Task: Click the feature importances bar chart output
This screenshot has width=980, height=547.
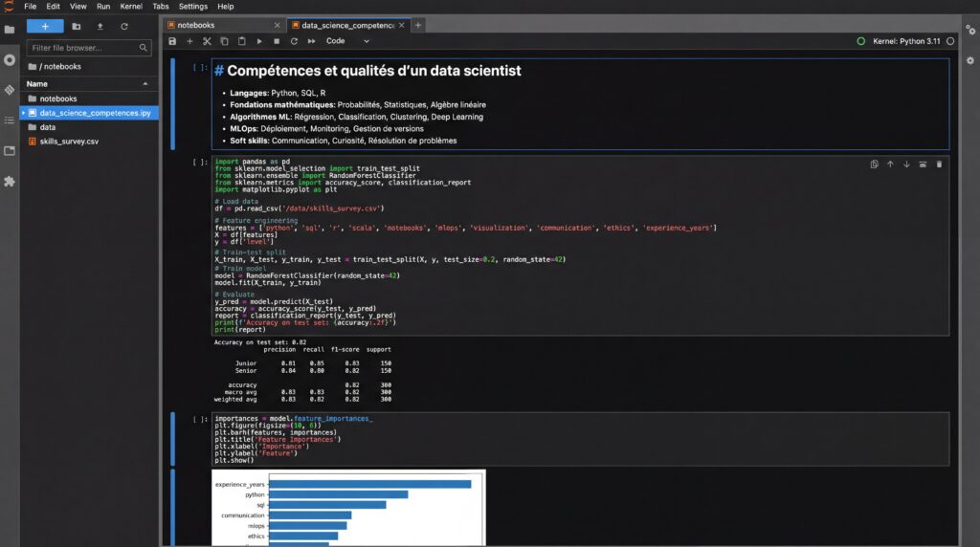Action: click(x=348, y=508)
